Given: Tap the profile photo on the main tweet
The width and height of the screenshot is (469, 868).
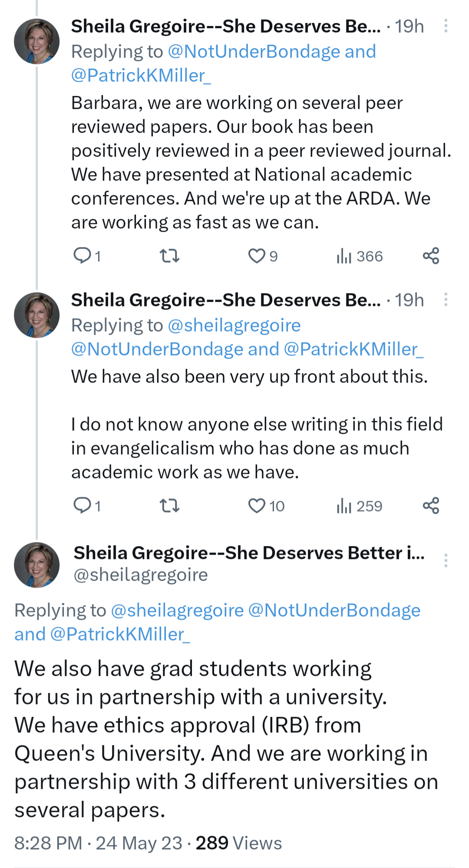Looking at the screenshot, I should point(37,565).
